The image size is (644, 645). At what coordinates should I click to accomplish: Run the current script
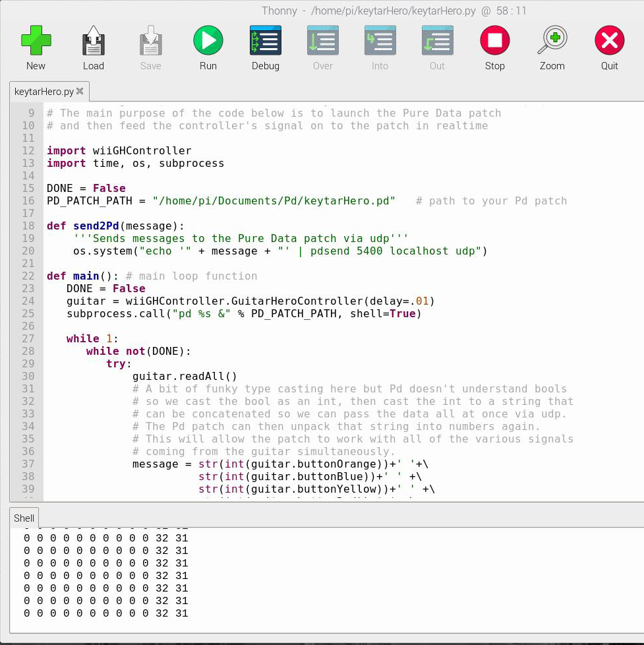(208, 40)
